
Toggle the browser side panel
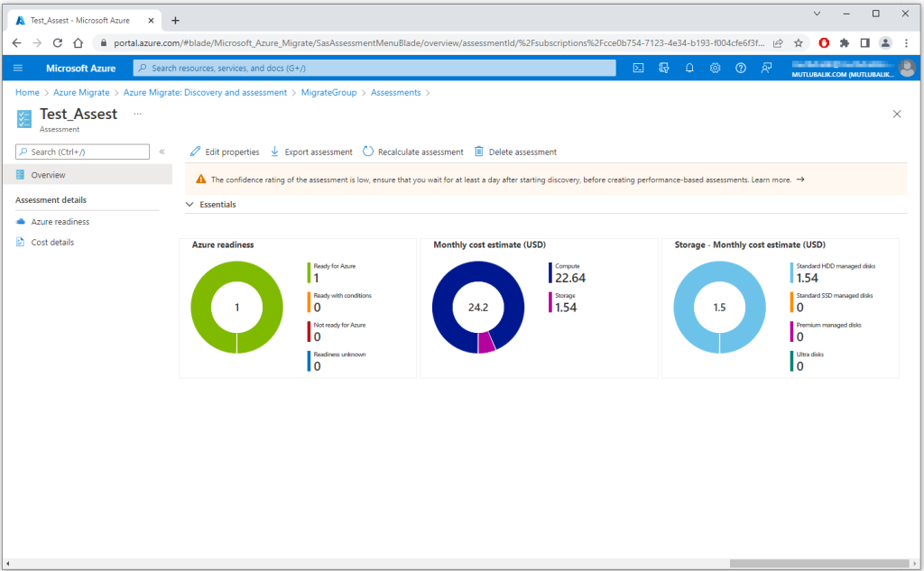(x=865, y=43)
